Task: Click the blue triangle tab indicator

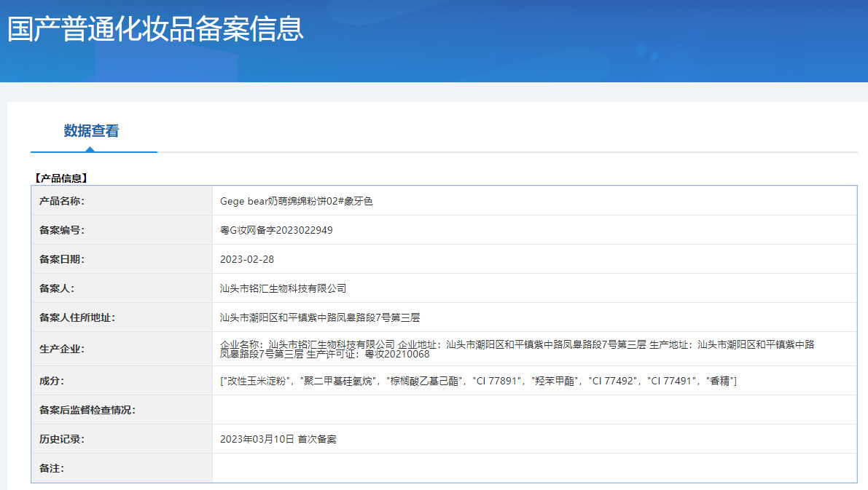Action: click(90, 149)
